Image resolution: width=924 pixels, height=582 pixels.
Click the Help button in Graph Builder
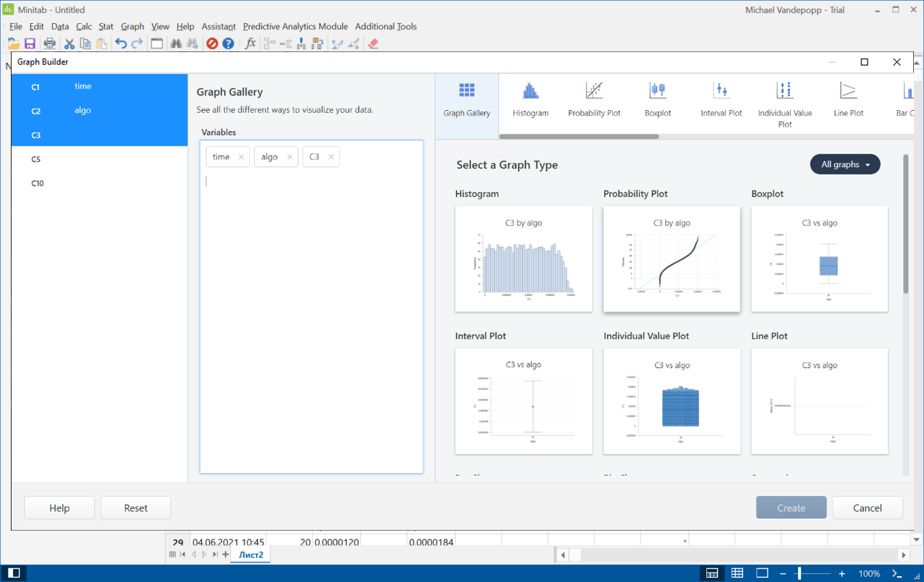(59, 507)
